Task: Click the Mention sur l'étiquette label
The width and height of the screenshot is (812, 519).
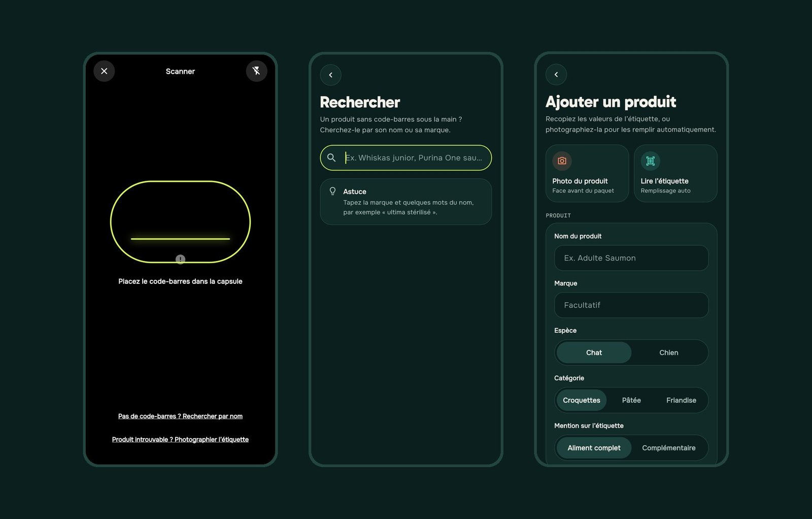Action: coord(589,426)
